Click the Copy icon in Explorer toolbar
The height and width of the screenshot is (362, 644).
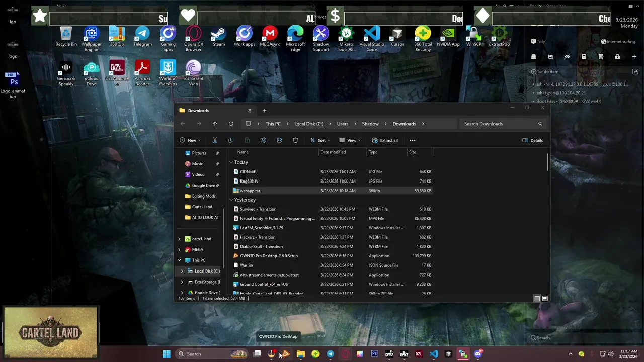[231, 140]
